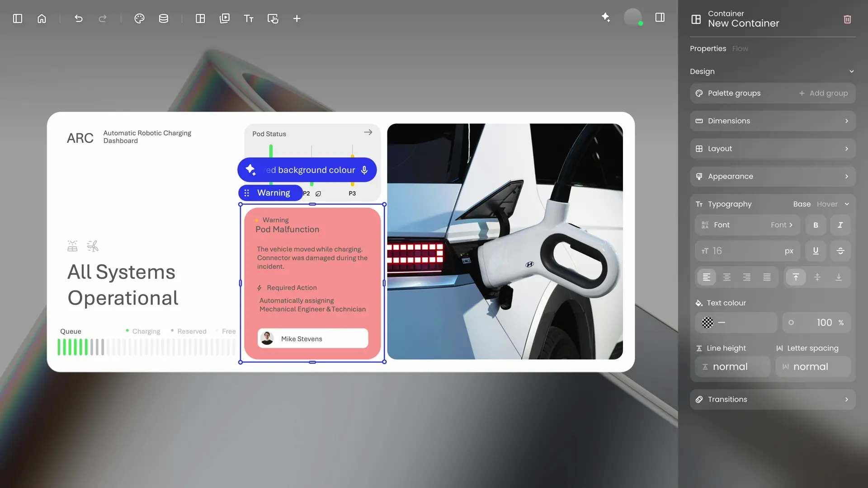This screenshot has width=868, height=488.
Task: Edit the 100 % text opacity field
Action: tap(817, 323)
